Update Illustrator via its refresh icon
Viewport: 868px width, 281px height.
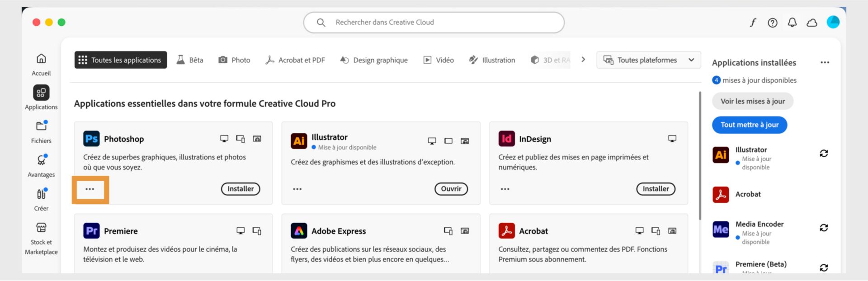824,154
